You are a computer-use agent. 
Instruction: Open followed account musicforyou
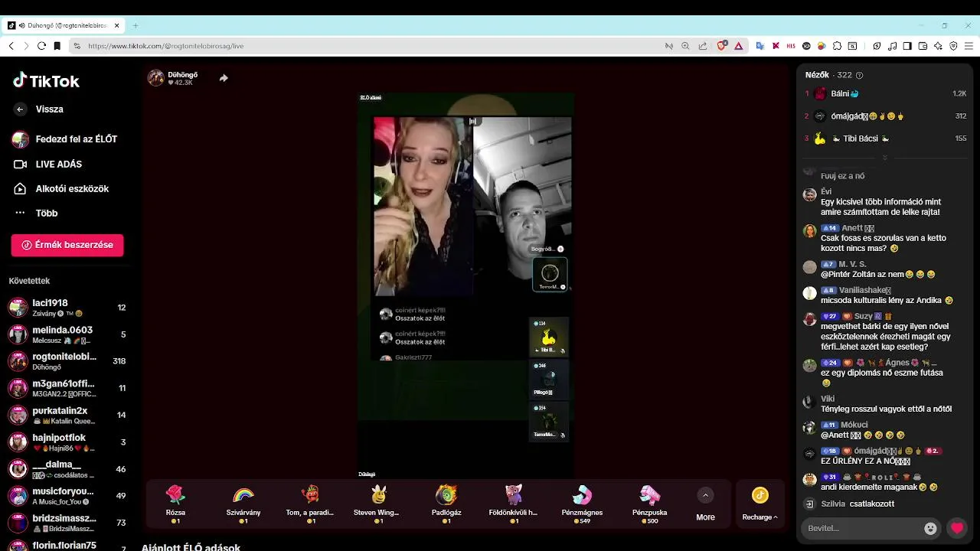(x=67, y=496)
